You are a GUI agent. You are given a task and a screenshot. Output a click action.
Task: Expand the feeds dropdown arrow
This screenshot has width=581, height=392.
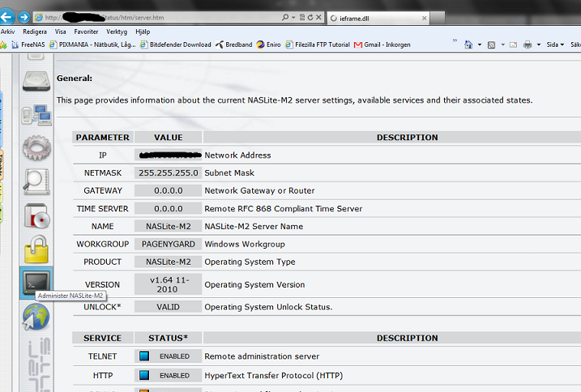503,45
